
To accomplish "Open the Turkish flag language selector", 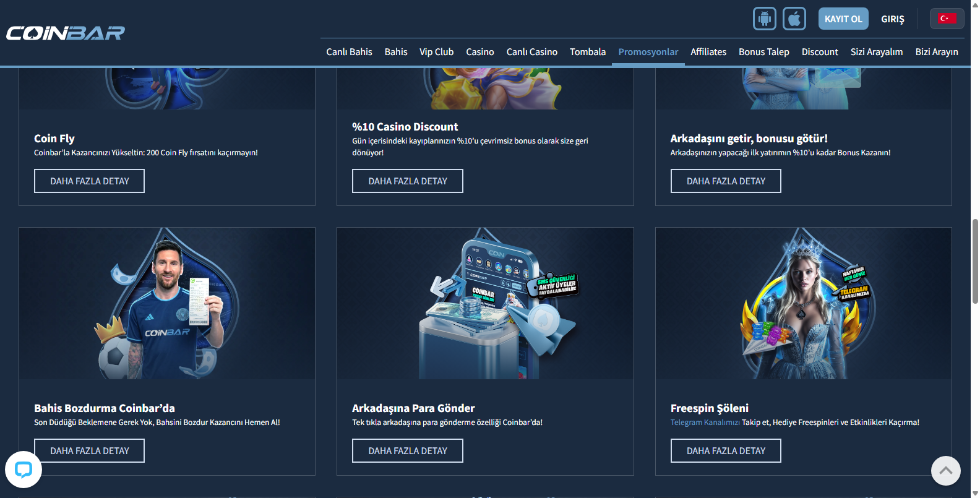I will (947, 19).
